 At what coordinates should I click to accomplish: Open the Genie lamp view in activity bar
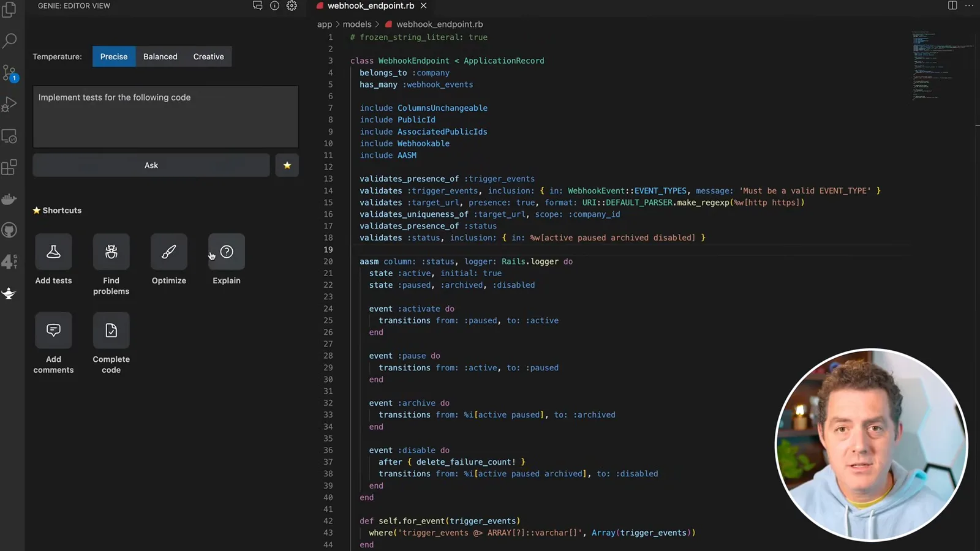point(9,293)
